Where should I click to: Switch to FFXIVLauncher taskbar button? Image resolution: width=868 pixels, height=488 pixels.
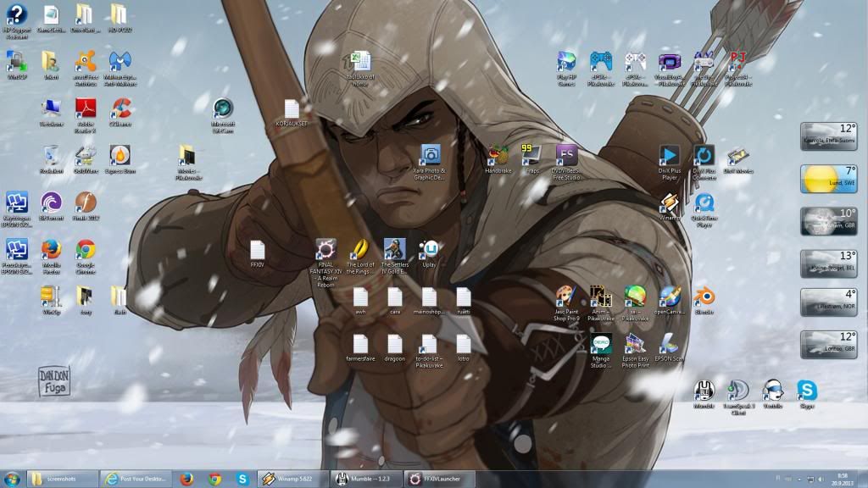tap(440, 479)
